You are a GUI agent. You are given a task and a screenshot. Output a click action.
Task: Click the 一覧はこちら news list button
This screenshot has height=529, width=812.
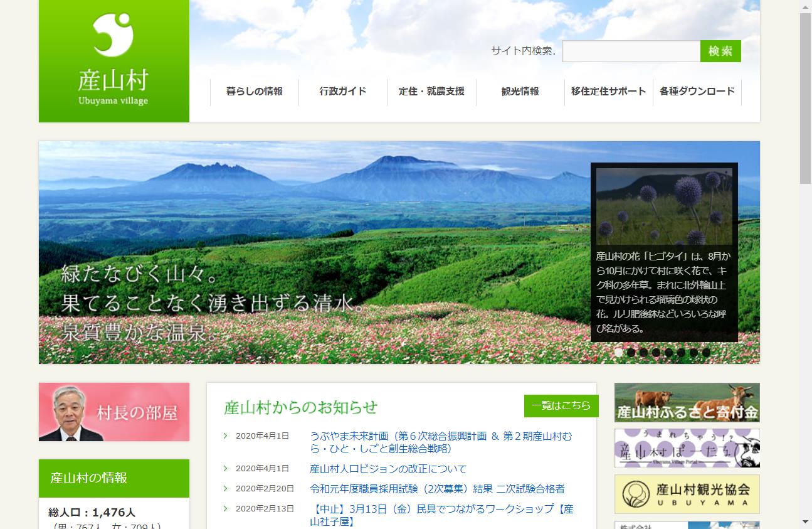[x=561, y=407]
